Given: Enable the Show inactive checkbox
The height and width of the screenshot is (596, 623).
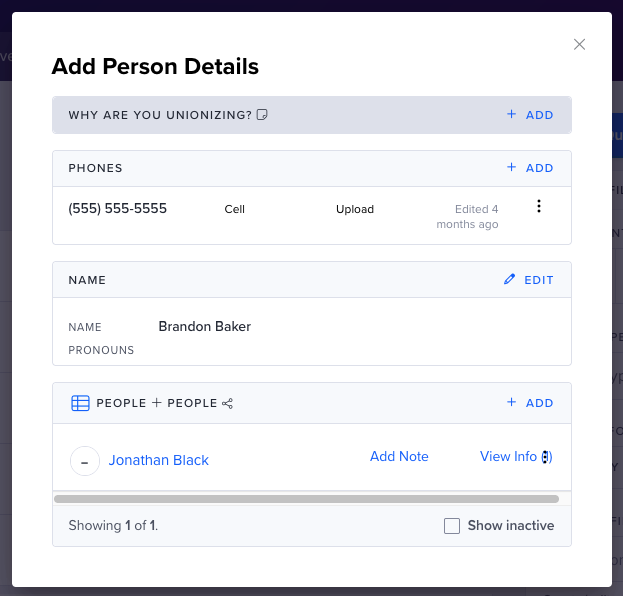Looking at the screenshot, I should (452, 526).
